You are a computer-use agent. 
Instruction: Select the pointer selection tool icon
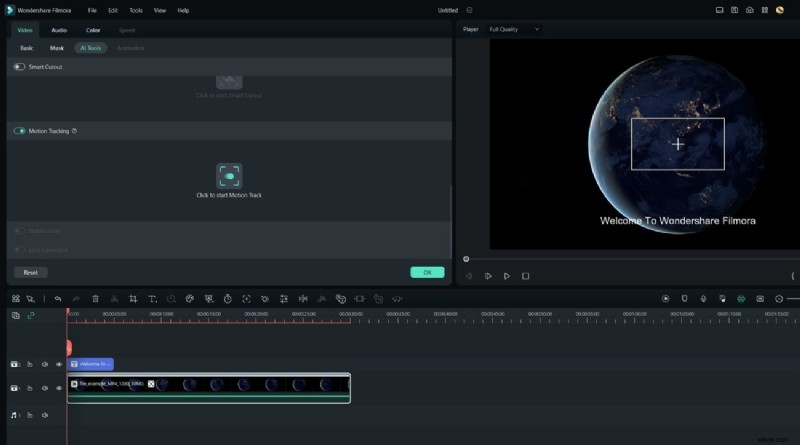pyautogui.click(x=31, y=299)
